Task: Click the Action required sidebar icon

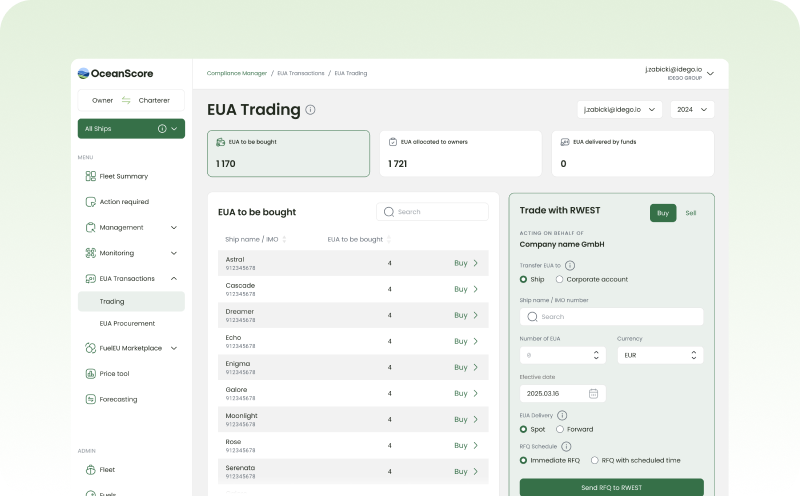Action: (91, 202)
